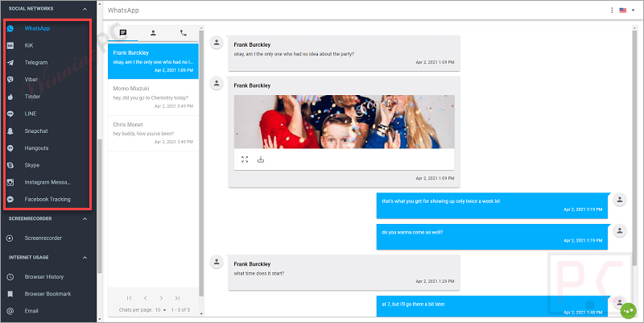Screen dimensions: 644x323
Task: Change the chats per page dropdown
Action: pyautogui.click(x=159, y=310)
